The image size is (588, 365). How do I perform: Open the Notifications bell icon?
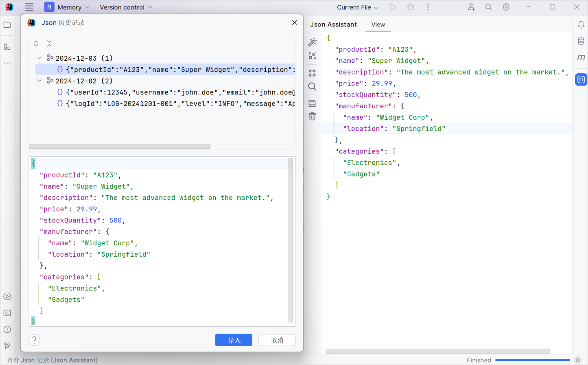point(581,25)
